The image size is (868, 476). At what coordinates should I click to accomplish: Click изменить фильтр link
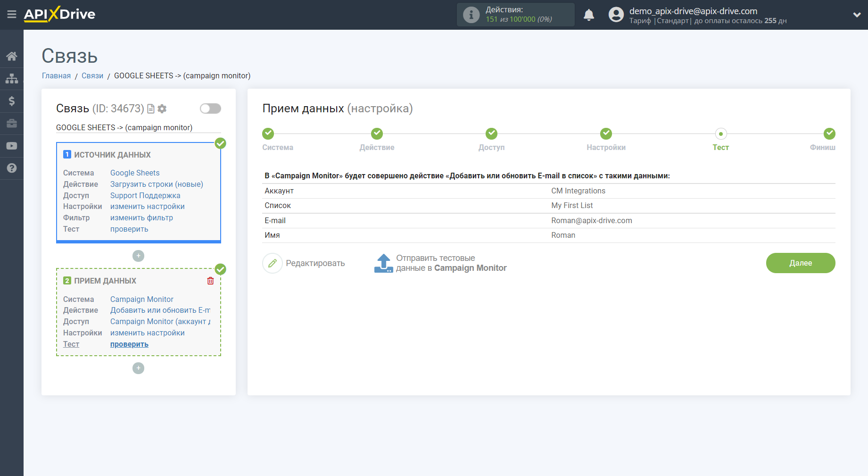[x=141, y=217]
